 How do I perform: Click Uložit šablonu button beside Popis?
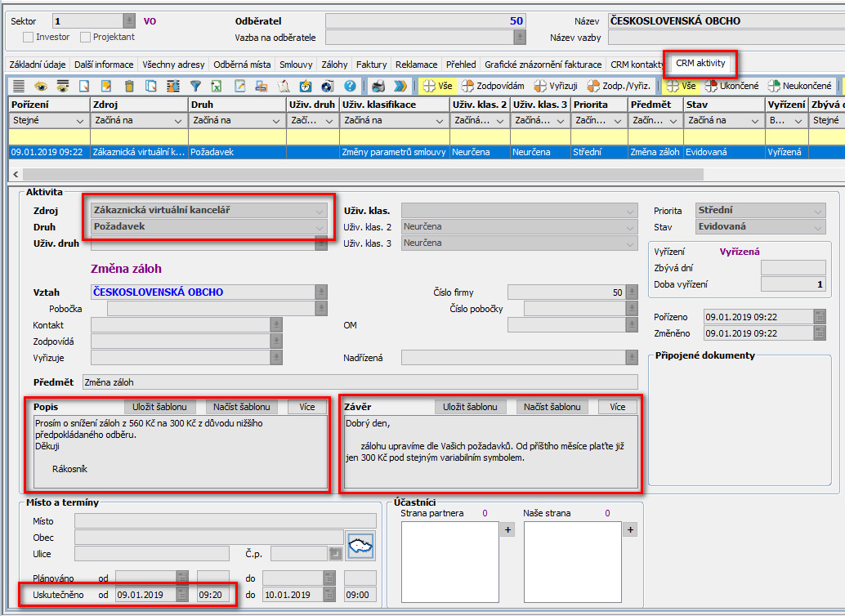point(160,407)
